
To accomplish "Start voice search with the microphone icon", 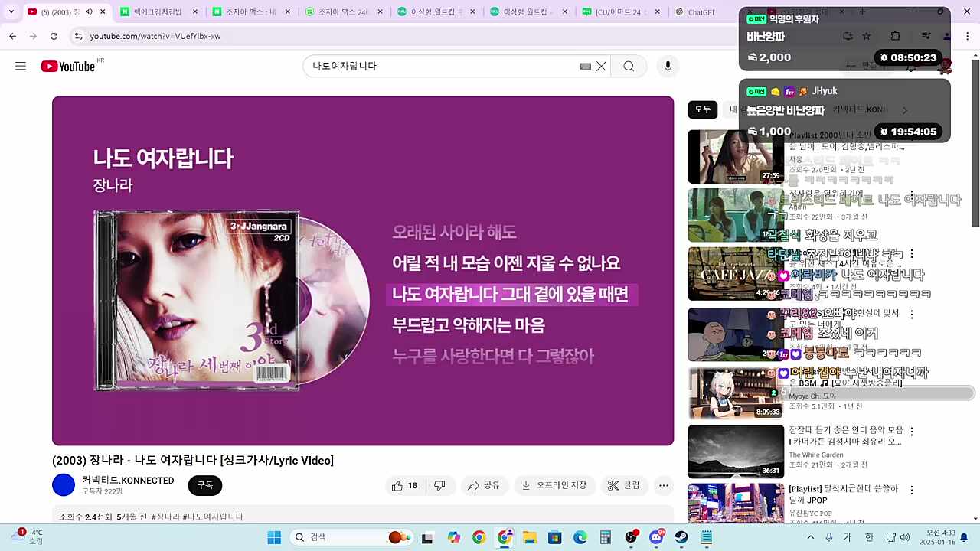I will tap(668, 66).
